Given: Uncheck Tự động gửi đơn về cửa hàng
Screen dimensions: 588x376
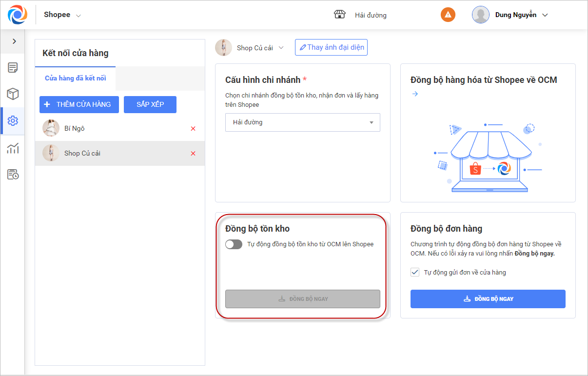Looking at the screenshot, I should [x=415, y=272].
